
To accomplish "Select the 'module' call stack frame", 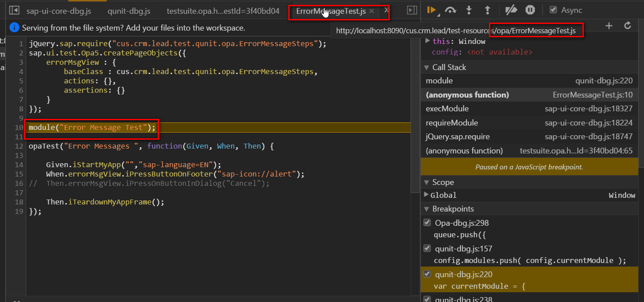I will click(x=529, y=81).
